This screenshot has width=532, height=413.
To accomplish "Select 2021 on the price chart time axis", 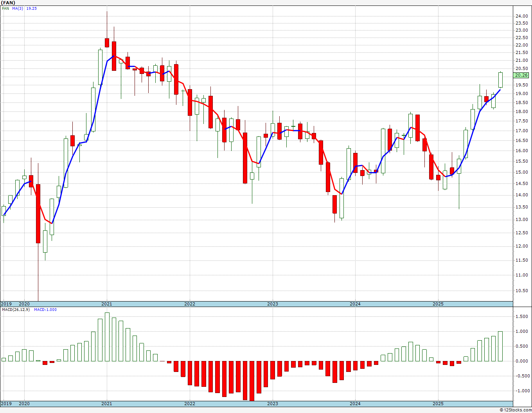I will pyautogui.click(x=107, y=304).
